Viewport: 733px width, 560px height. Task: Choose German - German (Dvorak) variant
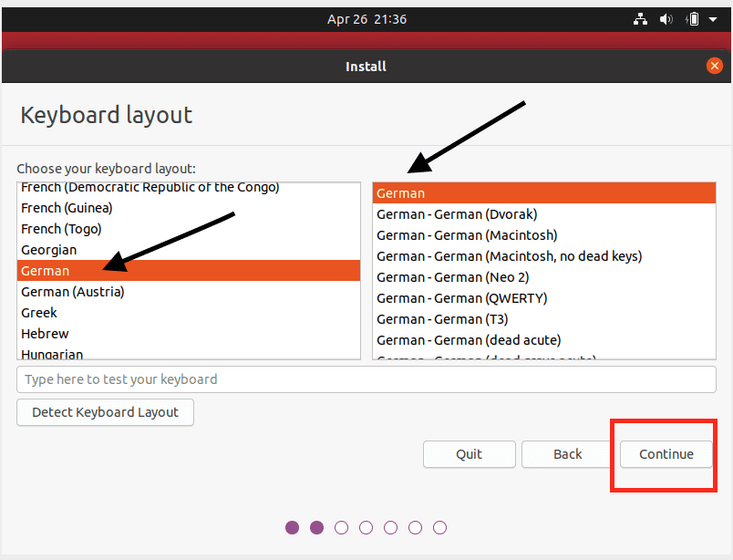pos(457,214)
